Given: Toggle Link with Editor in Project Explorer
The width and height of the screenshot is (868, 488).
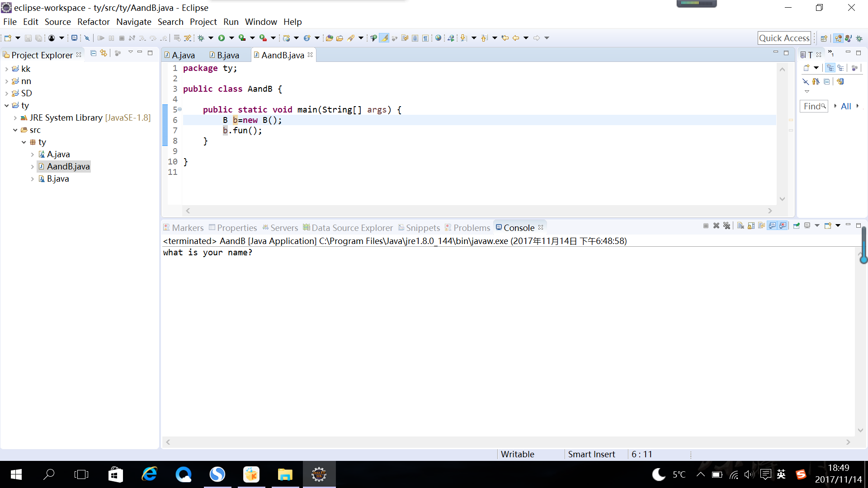Looking at the screenshot, I should click(104, 53).
